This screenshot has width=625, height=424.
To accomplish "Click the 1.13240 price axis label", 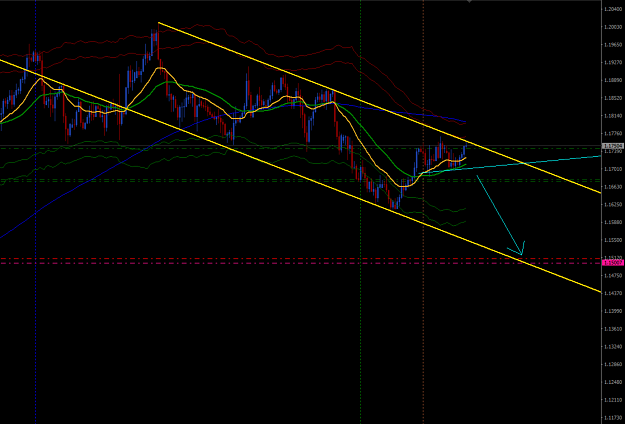I will [613, 347].
